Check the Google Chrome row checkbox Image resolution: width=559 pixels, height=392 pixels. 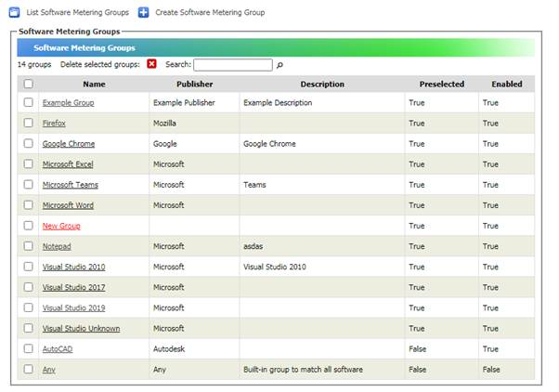click(29, 143)
